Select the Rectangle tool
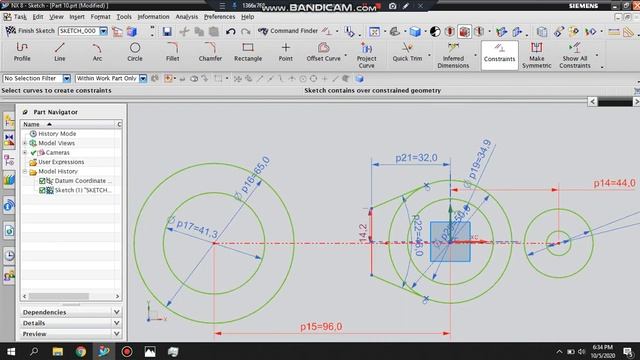Viewport: 640px width, 360px height. click(248, 52)
